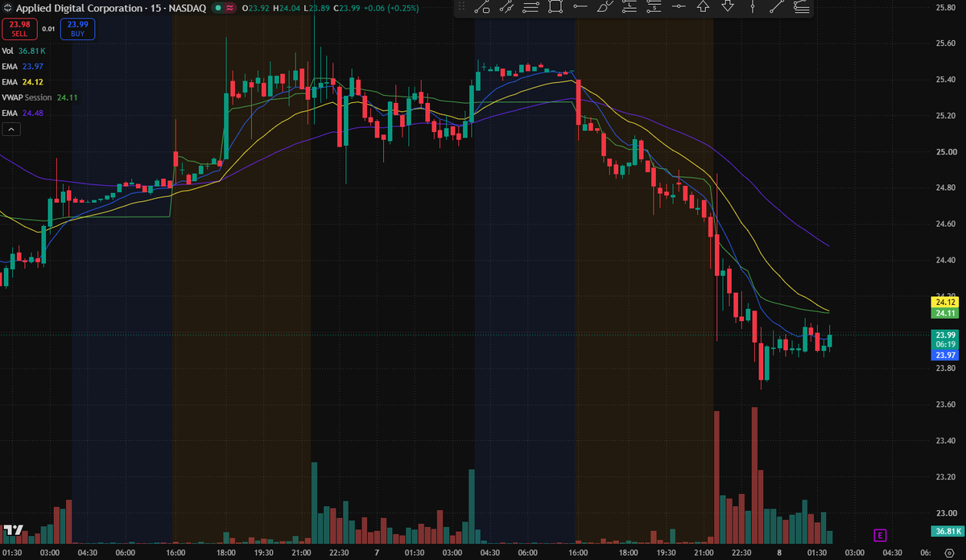Select the EMA 24.12 indicator legend
This screenshot has height=560, width=966.
tap(23, 81)
